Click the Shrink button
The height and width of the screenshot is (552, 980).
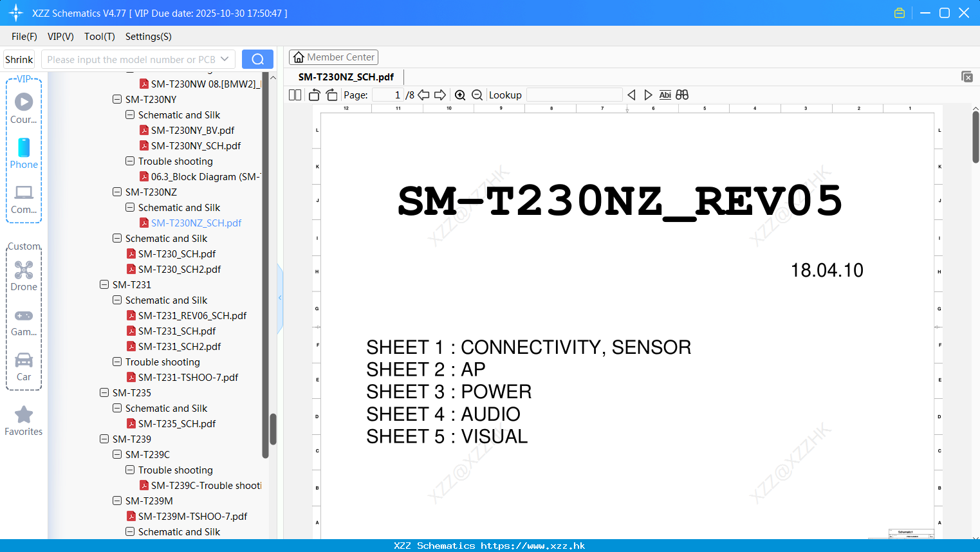coord(19,59)
